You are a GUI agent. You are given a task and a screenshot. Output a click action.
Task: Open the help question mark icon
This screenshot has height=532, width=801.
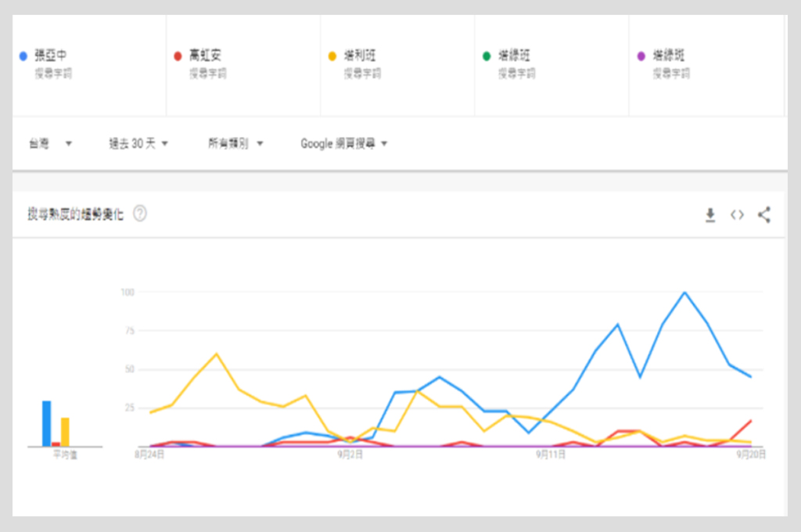tap(140, 214)
